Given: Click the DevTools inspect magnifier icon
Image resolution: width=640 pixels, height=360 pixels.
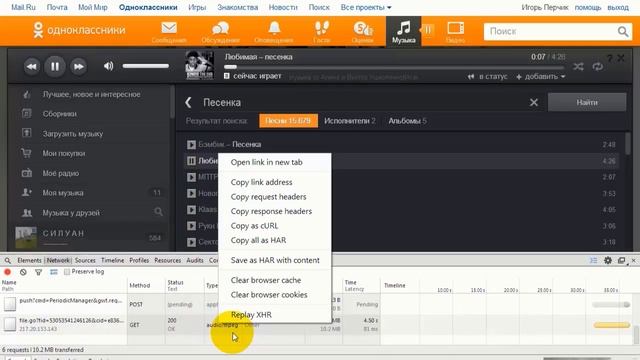Looking at the screenshot, I should point(7,260).
